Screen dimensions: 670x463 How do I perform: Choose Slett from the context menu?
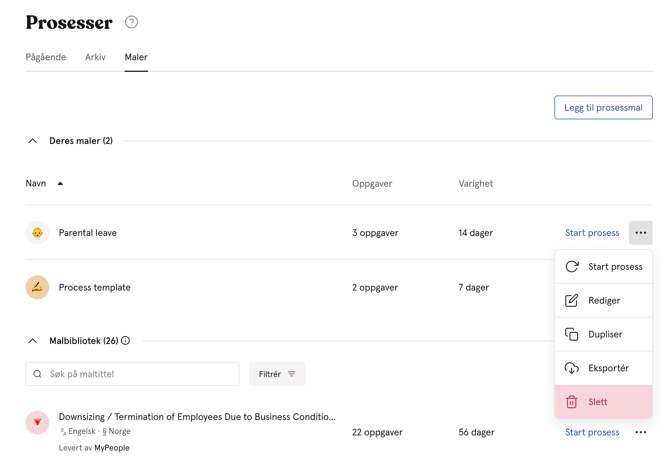603,402
